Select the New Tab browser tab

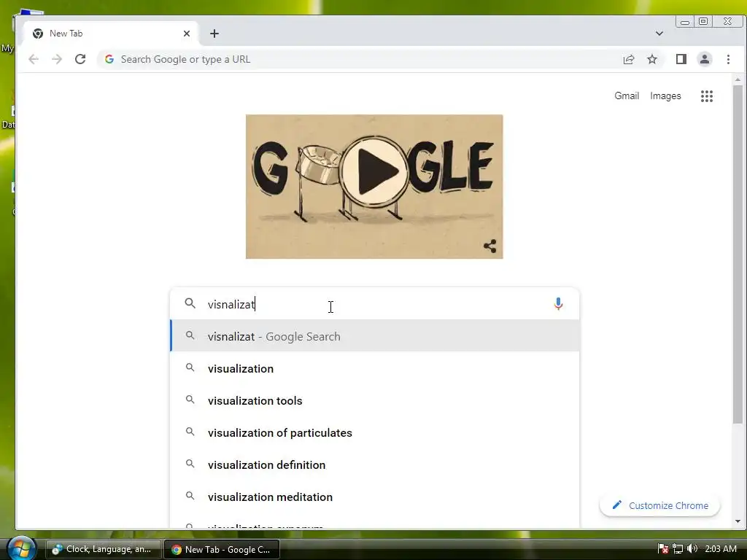pyautogui.click(x=111, y=34)
